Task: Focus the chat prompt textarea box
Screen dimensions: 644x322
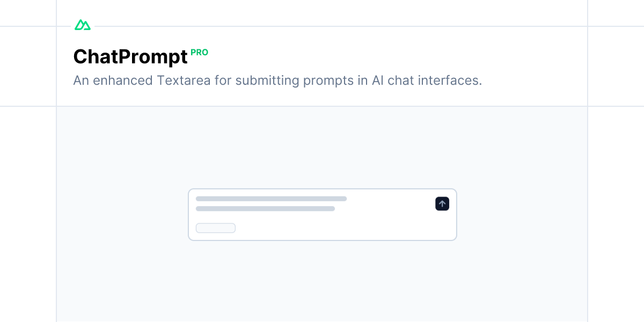Action: [323, 215]
